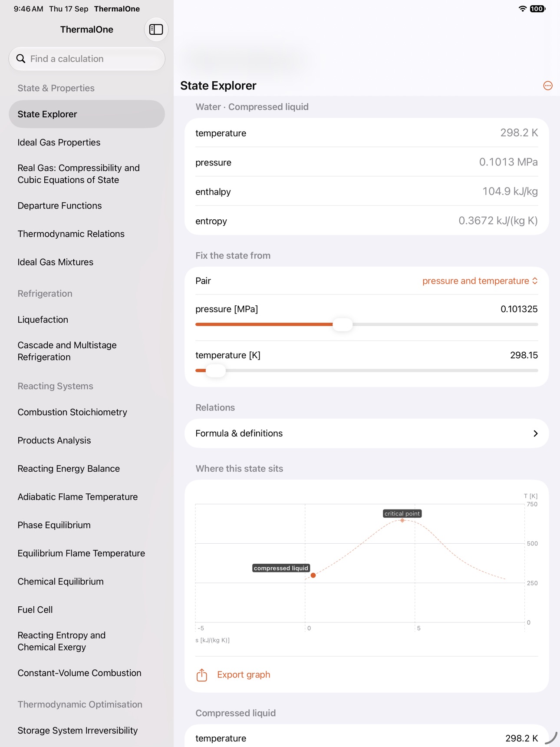Image resolution: width=560 pixels, height=747 pixels.
Task: Click the State Explorer page heading
Action: 218,86
